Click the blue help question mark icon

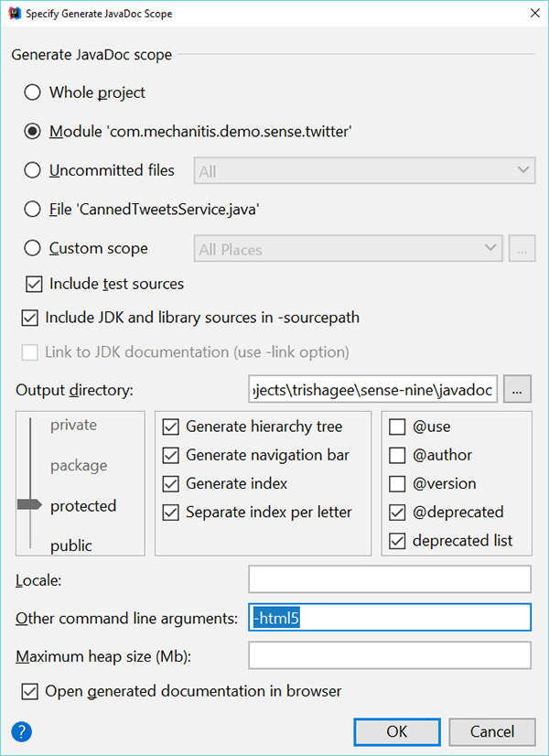point(22,731)
